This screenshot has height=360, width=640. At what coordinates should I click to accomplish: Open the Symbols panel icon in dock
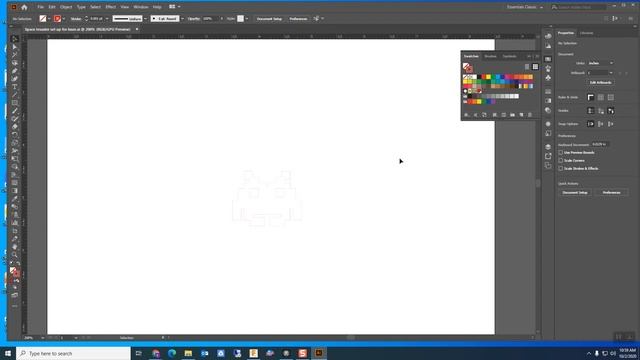548,78
